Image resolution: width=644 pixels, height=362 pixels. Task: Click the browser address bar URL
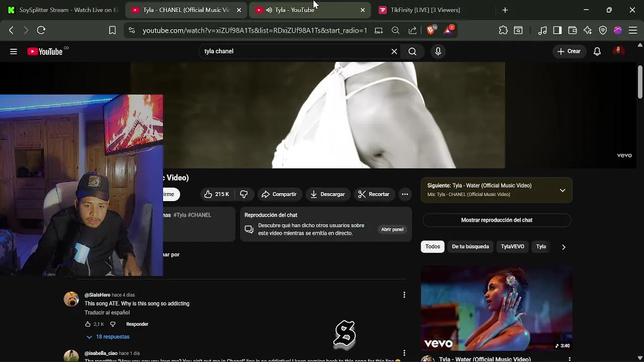point(255,31)
